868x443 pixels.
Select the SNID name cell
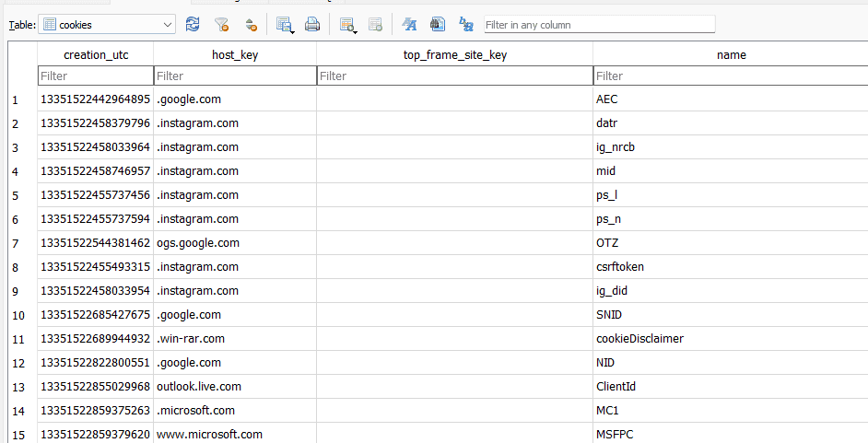click(731, 315)
